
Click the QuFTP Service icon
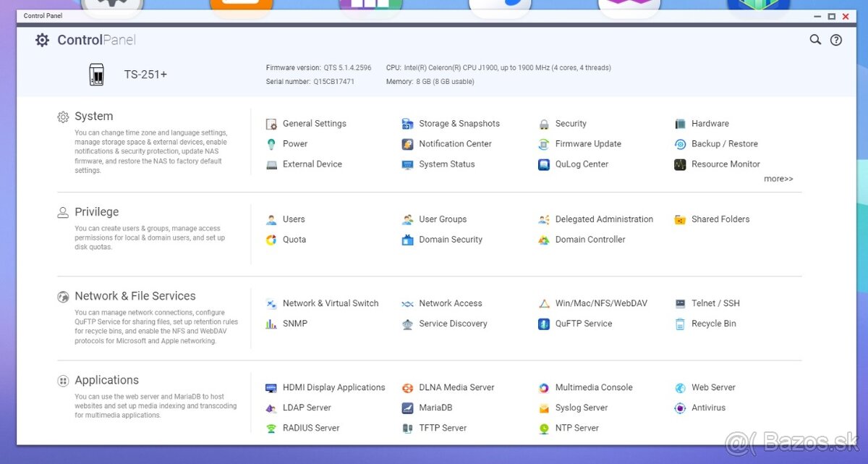coord(544,324)
